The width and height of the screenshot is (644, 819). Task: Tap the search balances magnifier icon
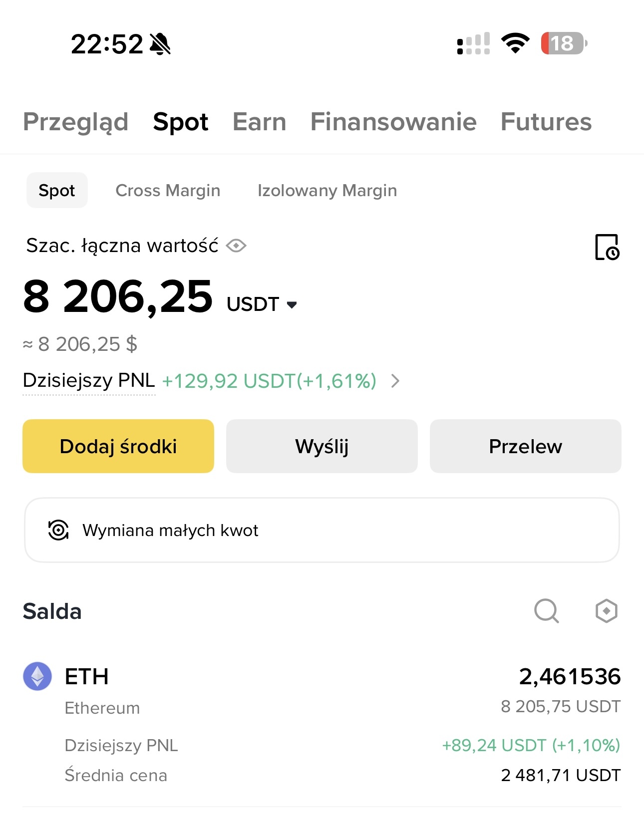tap(546, 611)
